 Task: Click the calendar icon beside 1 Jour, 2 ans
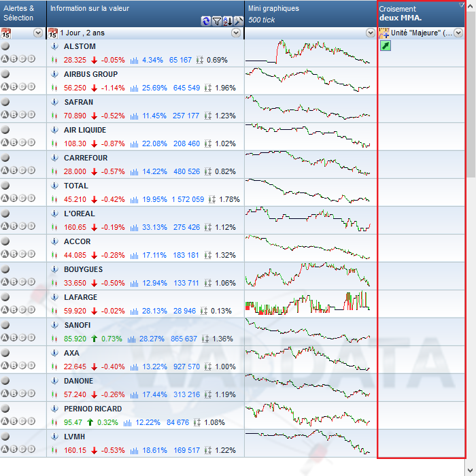pos(53,33)
